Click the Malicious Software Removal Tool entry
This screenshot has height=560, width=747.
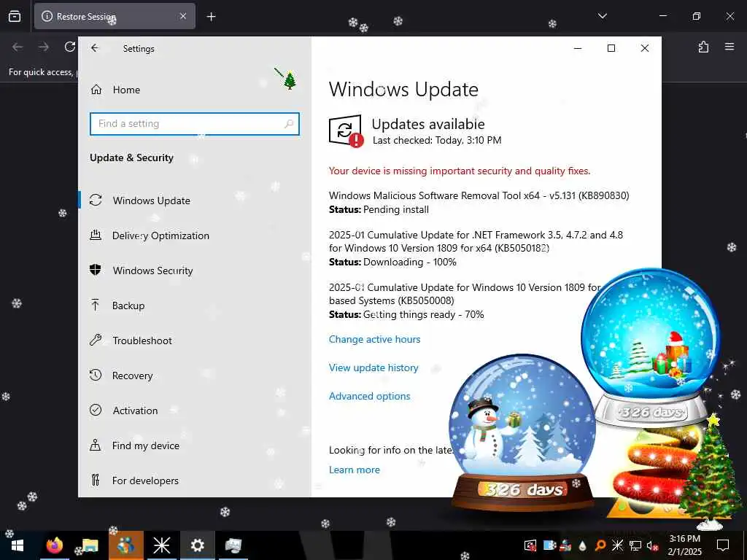click(x=479, y=195)
